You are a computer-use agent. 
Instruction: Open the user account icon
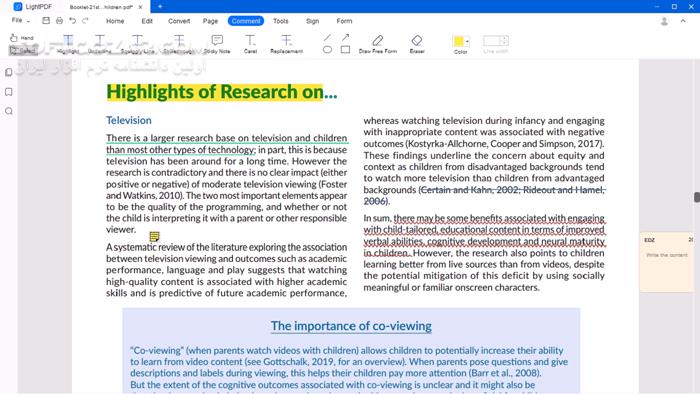(x=664, y=21)
